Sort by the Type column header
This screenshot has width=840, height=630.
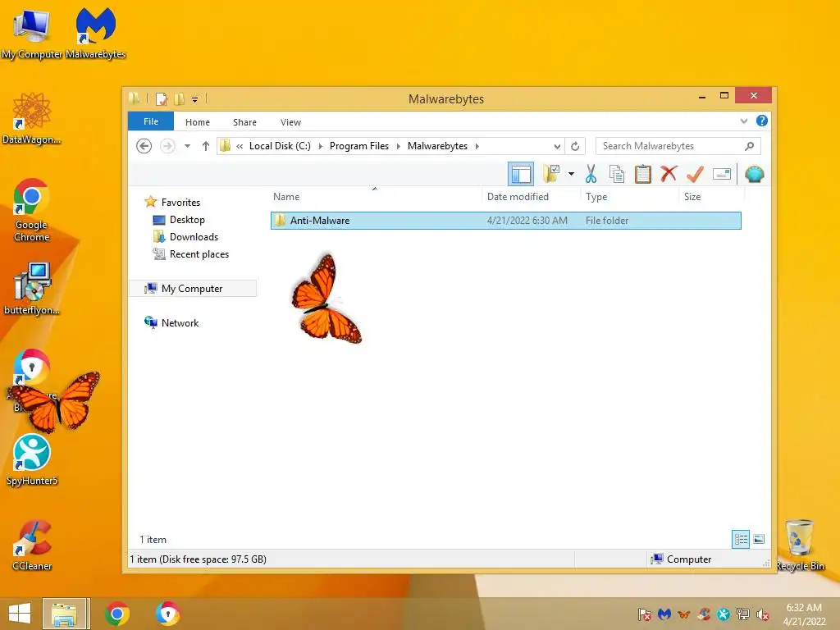tap(596, 197)
